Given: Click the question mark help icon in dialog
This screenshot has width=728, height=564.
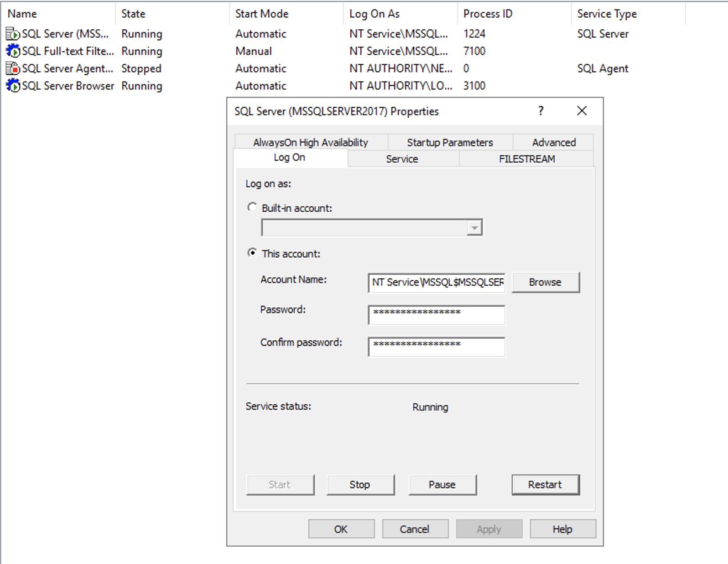Looking at the screenshot, I should [541, 111].
